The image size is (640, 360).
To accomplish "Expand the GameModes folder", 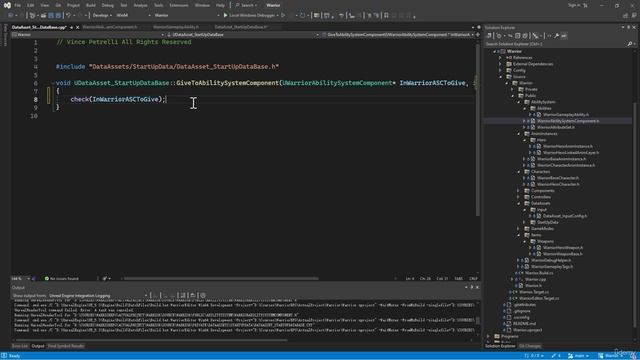I will 519,229.
